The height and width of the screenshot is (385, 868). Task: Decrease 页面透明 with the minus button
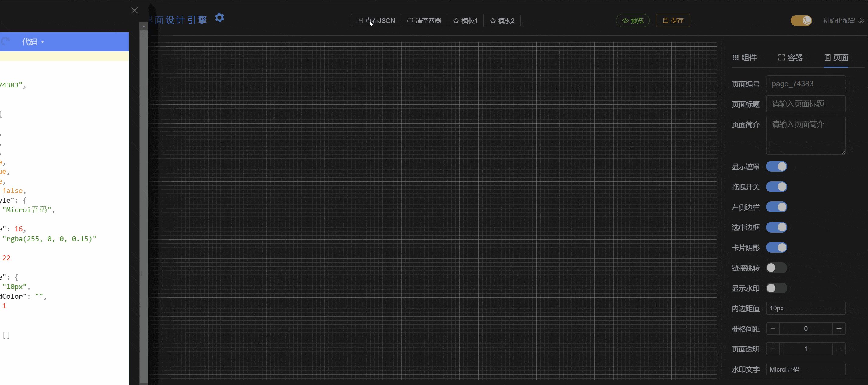pyautogui.click(x=773, y=349)
